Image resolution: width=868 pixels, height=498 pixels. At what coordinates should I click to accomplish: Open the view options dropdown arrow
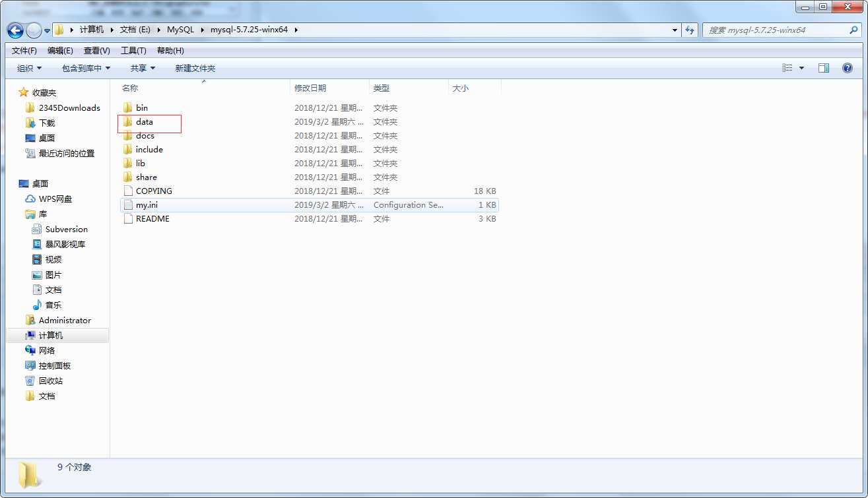click(802, 68)
